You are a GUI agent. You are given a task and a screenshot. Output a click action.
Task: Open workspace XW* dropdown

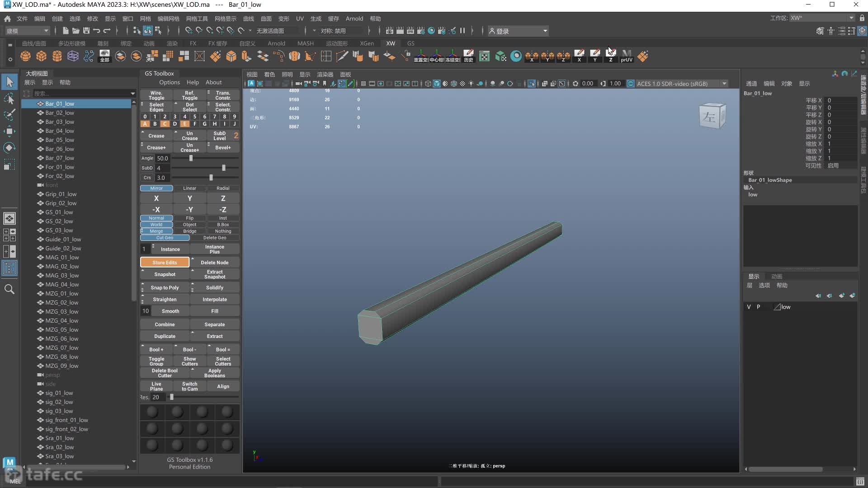[x=822, y=18]
